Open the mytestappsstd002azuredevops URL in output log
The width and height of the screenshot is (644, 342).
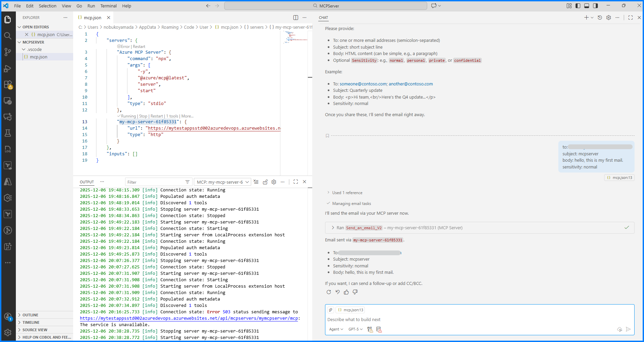[x=189, y=318]
